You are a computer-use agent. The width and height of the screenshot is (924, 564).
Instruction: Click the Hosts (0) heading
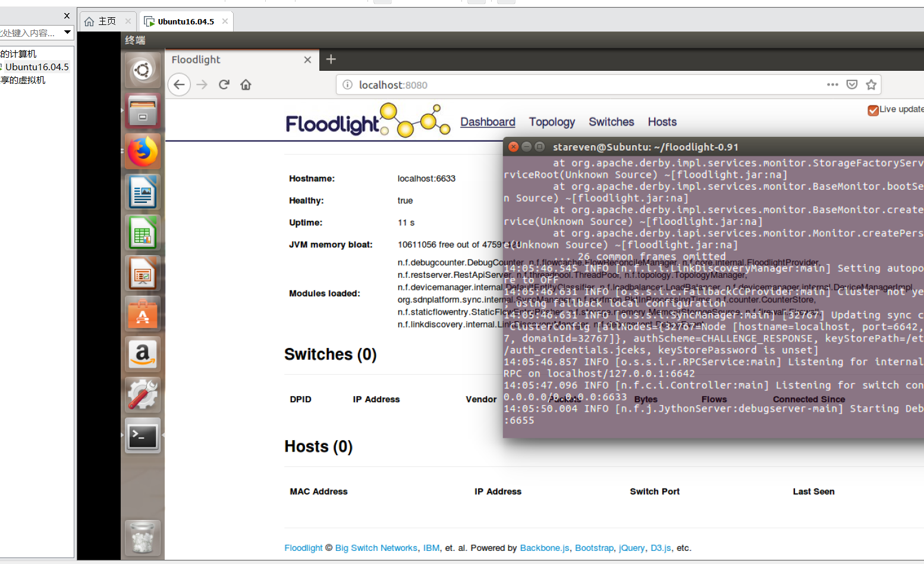click(x=319, y=446)
